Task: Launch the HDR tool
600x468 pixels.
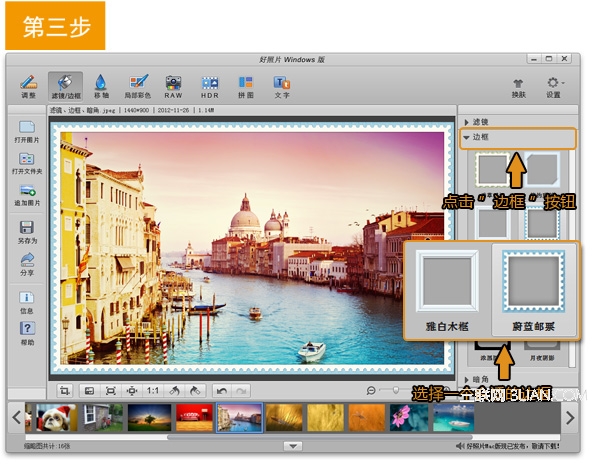Action: [210, 86]
